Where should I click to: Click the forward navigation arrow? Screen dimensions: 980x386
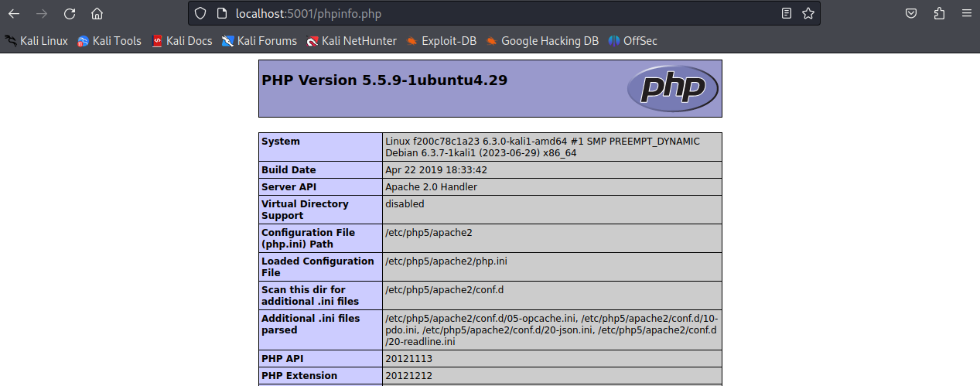42,13
